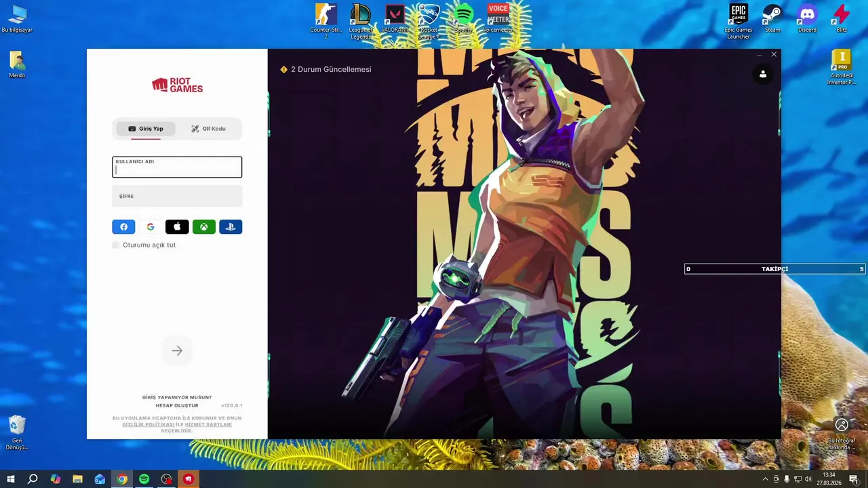Sign in with Apple icon

pyautogui.click(x=177, y=227)
